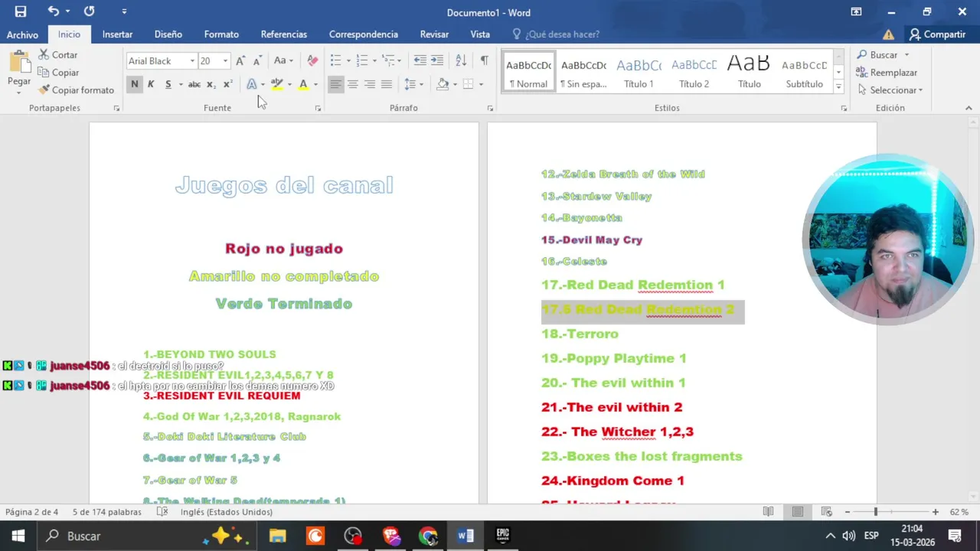Viewport: 980px width, 551px height.
Task: Switch to the Insertar tab
Action: (117, 34)
